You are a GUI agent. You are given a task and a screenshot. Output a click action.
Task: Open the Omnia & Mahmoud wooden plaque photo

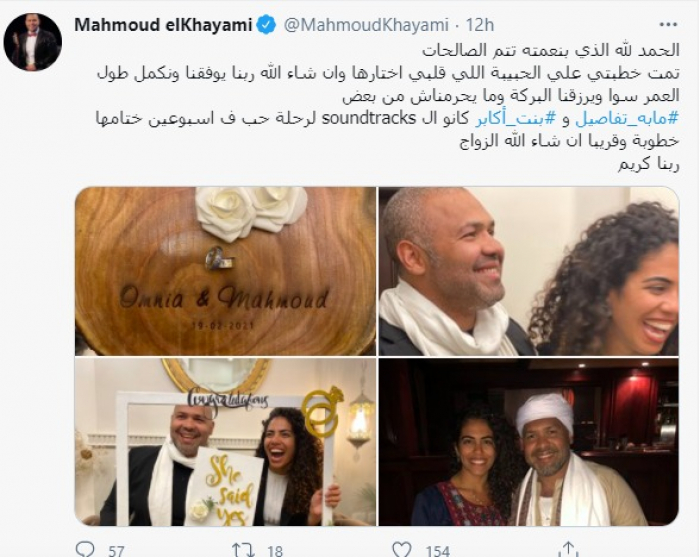pyautogui.click(x=225, y=271)
